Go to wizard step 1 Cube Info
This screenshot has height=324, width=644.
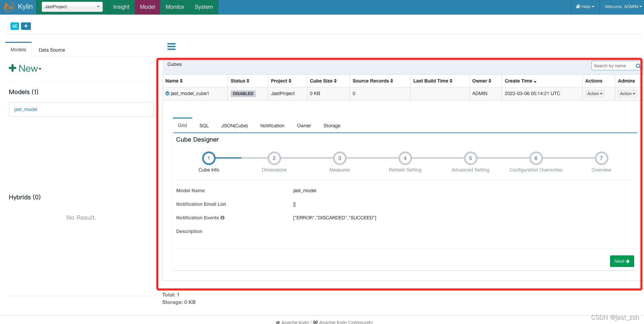tap(209, 158)
